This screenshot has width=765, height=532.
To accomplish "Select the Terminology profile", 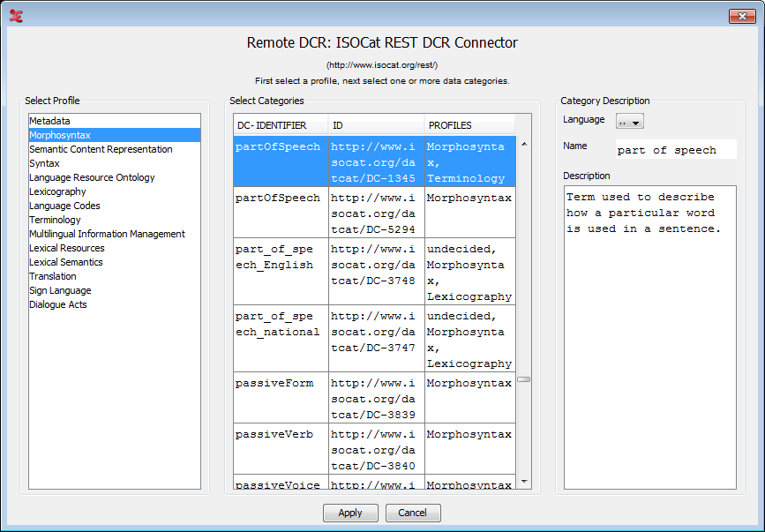I will (x=114, y=220).
